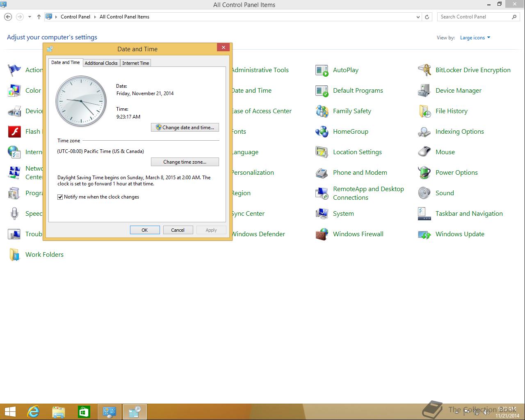Switch to the Internet Time tab
525x420 pixels.
pyautogui.click(x=135, y=63)
